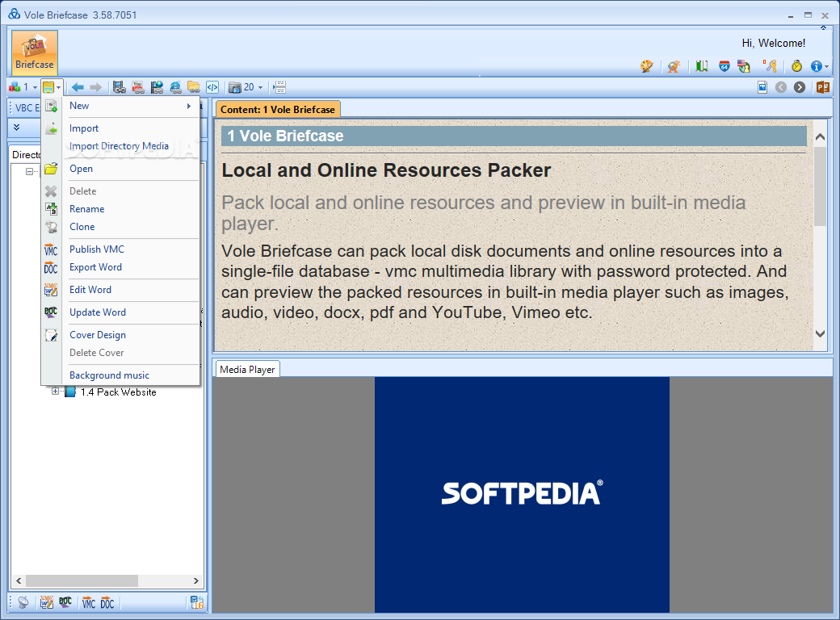The image size is (840, 620).
Task: Select Clone menu item
Action: 120,227
